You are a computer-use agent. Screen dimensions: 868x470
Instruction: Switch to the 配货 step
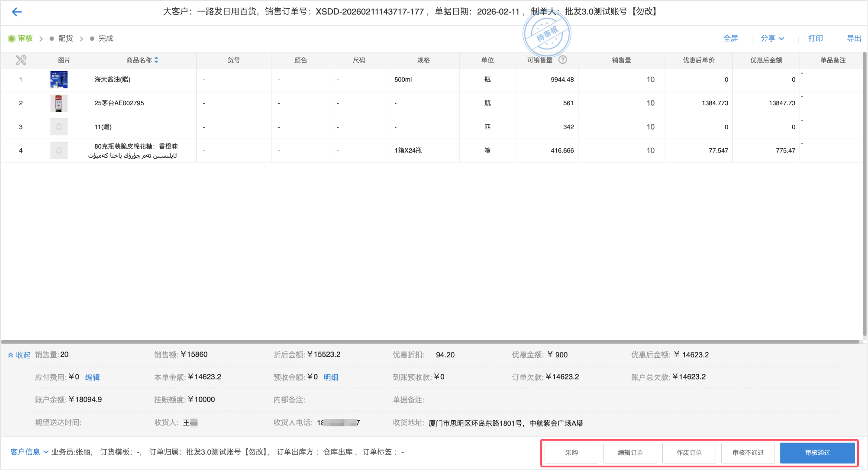(x=65, y=38)
